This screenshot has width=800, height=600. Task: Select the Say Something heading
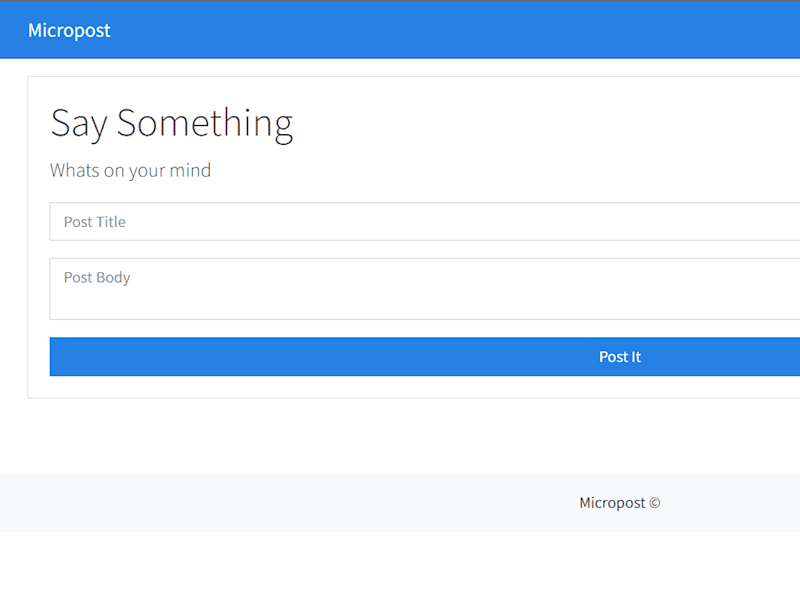171,123
